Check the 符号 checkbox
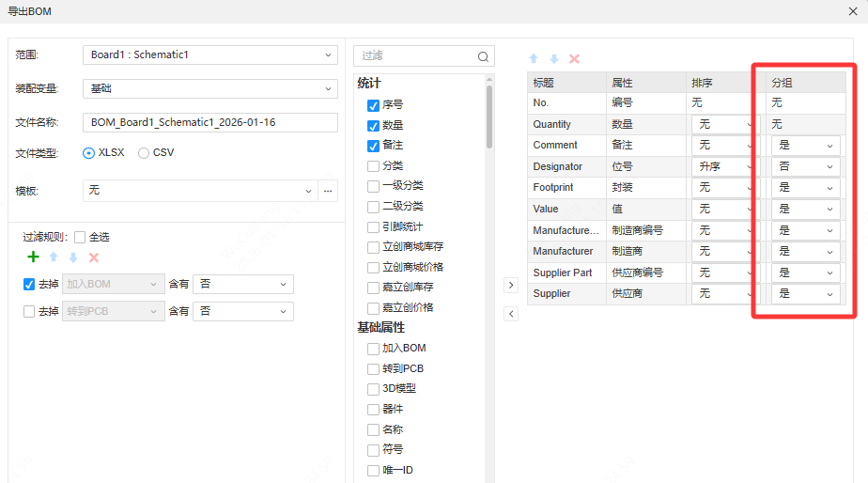Viewport: 868px width, 483px height. pyautogui.click(x=373, y=450)
